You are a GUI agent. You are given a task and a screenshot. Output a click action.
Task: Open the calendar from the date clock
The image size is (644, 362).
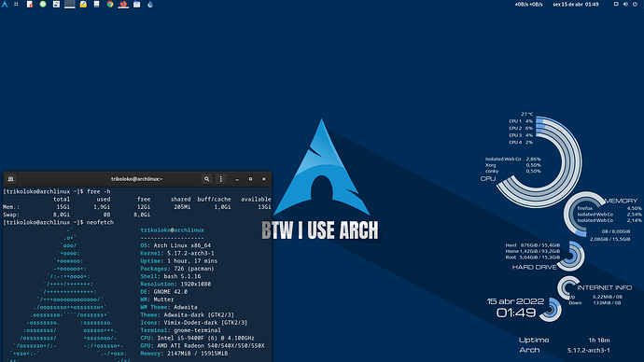coord(576,4)
